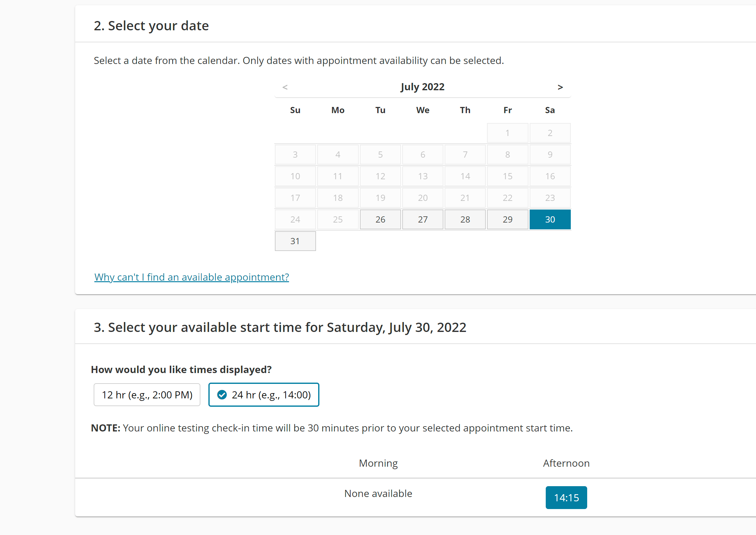Go to previous month with the < arrow
The width and height of the screenshot is (756, 535).
tap(285, 87)
